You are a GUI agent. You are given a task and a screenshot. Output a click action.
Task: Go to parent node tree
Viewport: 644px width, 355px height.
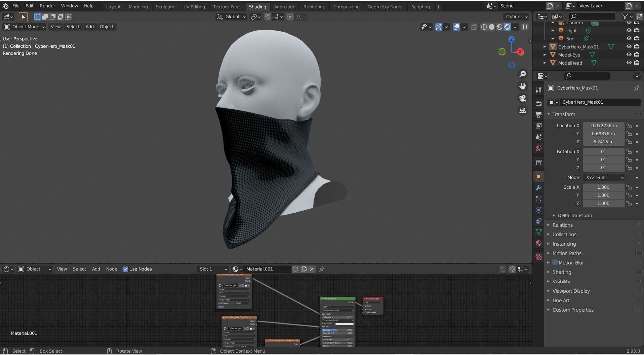pos(502,269)
